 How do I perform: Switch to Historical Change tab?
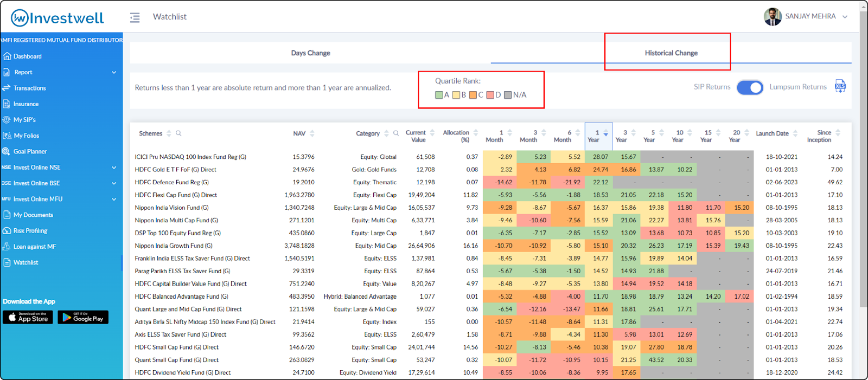671,53
